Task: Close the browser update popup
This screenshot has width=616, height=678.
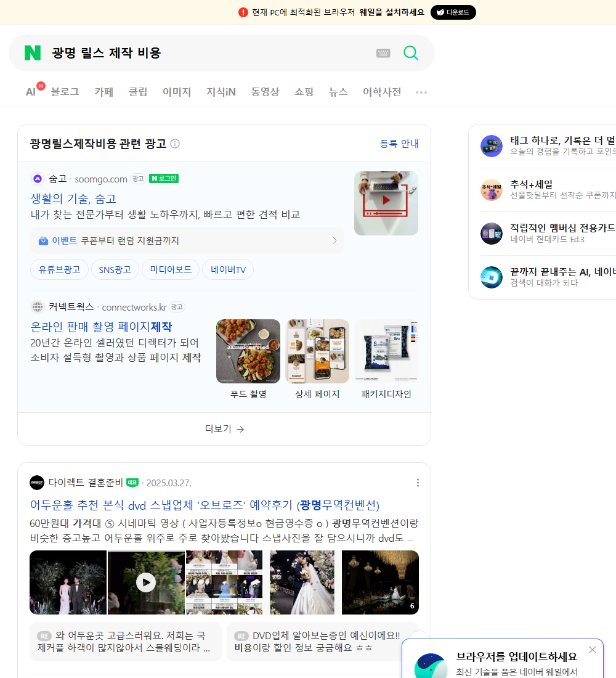Action: click(593, 650)
